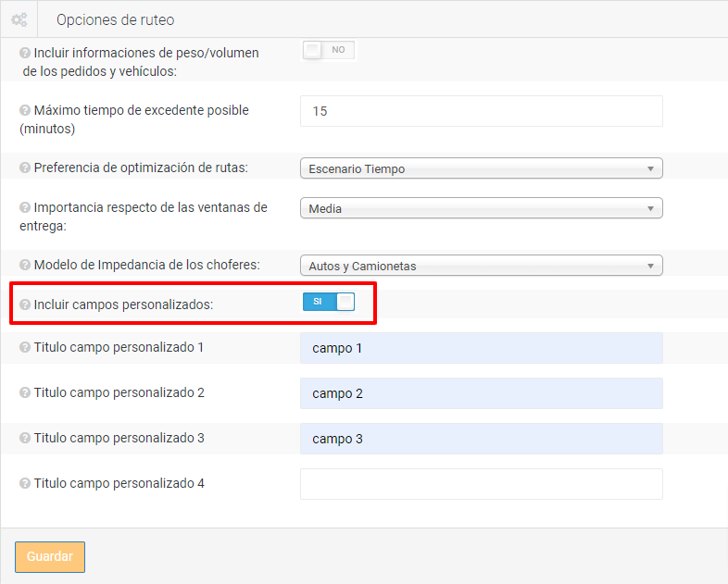This screenshot has height=584, width=728.
Task: Enable the peso/volumen information toggle
Action: (328, 50)
